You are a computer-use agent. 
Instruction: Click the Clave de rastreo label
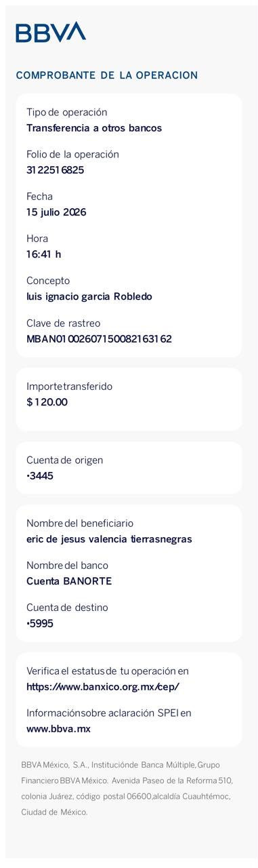[x=64, y=323]
